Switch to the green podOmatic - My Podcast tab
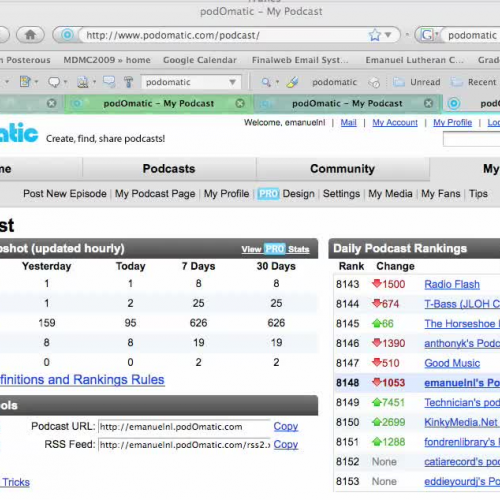The height and width of the screenshot is (500, 500). click(x=159, y=104)
